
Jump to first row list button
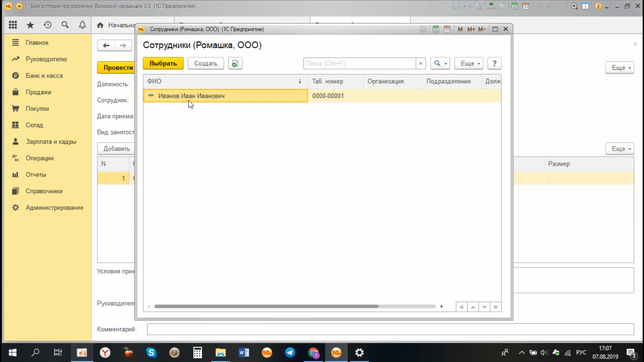coord(462,307)
